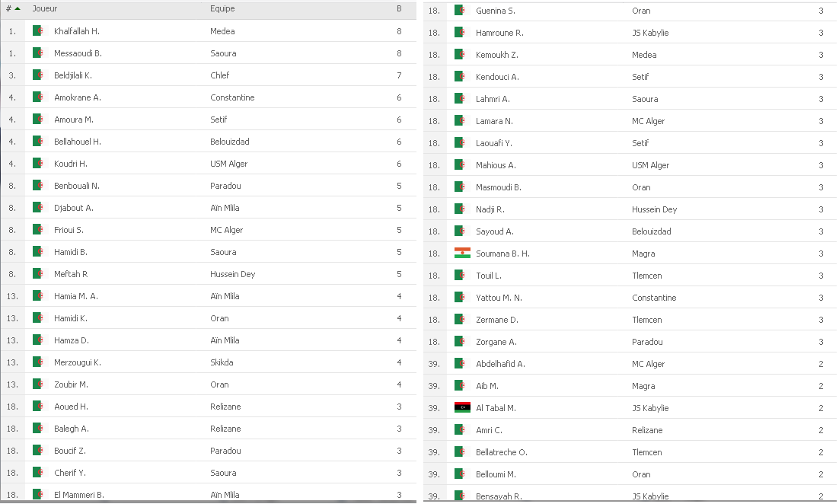Screen dimensions: 839x504
Task: Click the Algeria flag next to Khalfallah H.
Action: [38, 31]
